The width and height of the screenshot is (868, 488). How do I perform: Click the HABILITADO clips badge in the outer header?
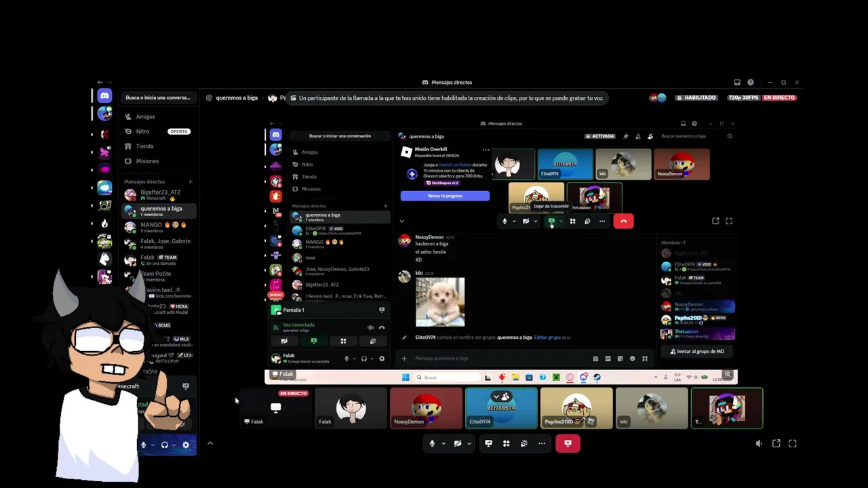pyautogui.click(x=696, y=98)
